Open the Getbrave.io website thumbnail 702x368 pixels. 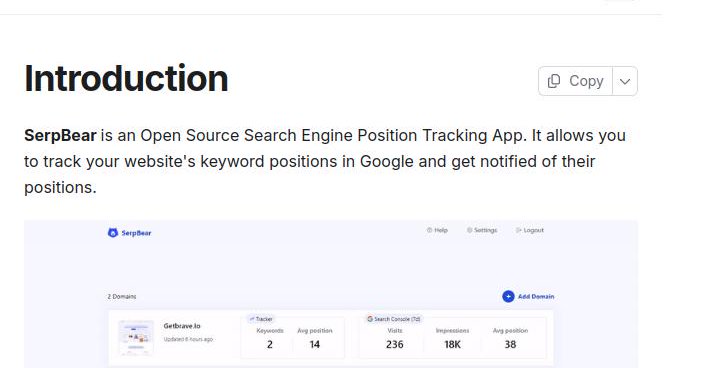click(136, 337)
